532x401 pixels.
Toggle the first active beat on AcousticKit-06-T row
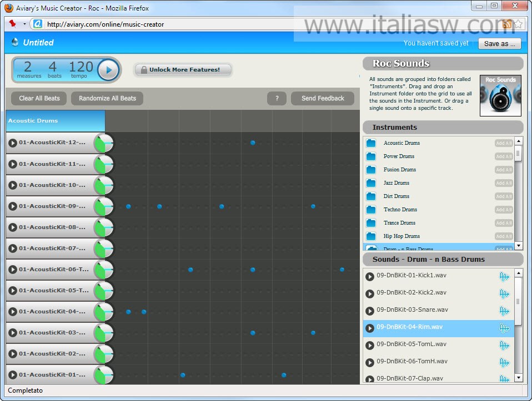point(190,270)
